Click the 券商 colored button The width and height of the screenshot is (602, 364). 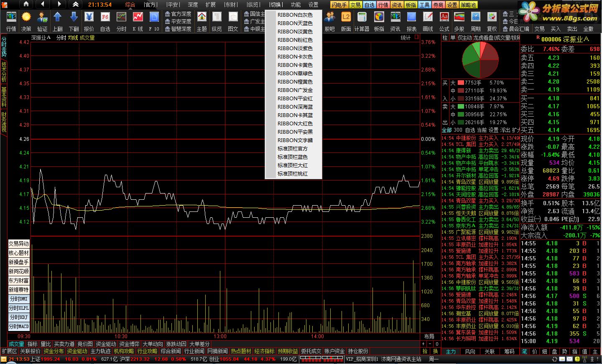(438, 5)
